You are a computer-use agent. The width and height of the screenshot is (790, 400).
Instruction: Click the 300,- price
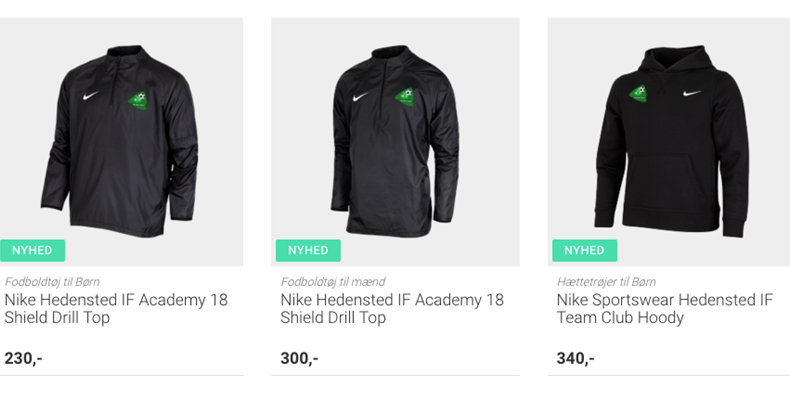300,358
